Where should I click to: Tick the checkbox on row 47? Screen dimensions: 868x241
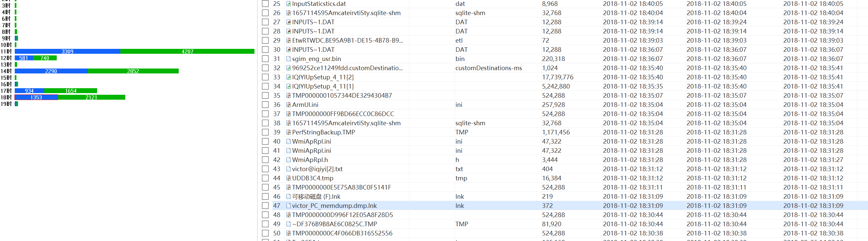pos(265,206)
